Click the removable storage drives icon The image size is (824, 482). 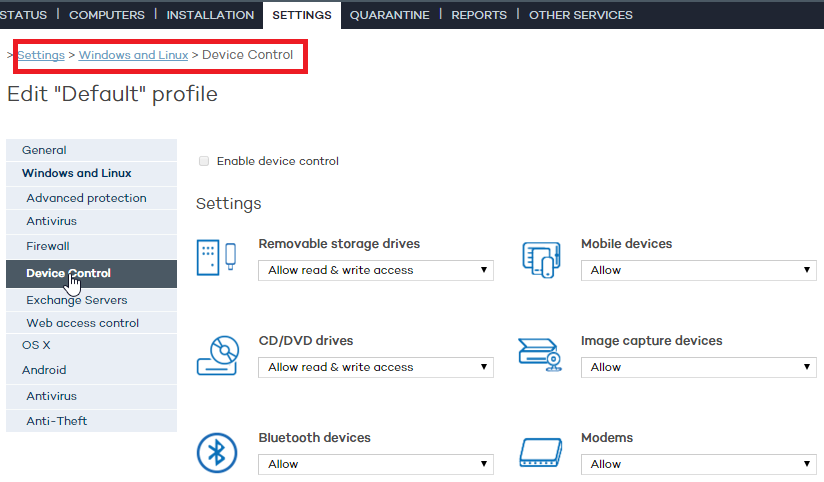click(216, 258)
